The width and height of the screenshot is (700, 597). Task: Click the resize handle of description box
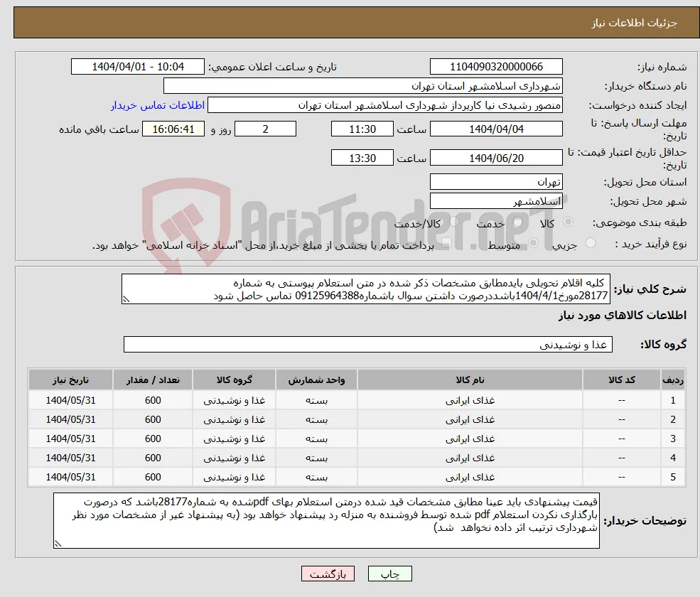126,300
